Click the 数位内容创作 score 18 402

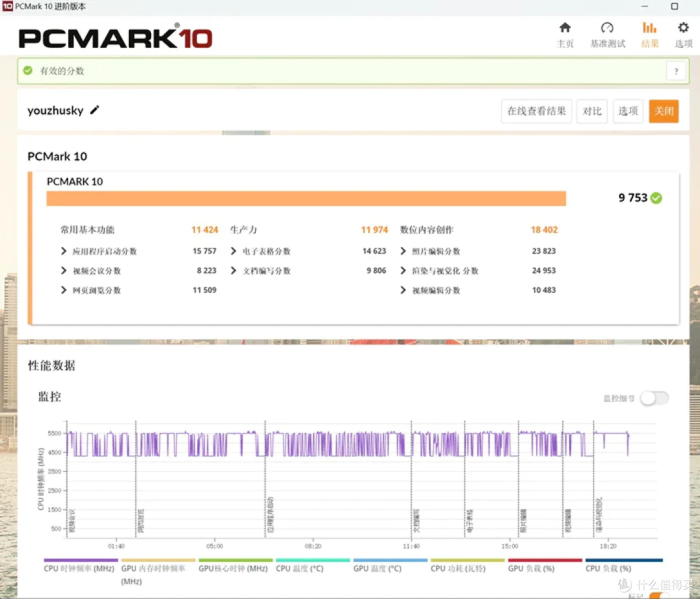coord(544,230)
